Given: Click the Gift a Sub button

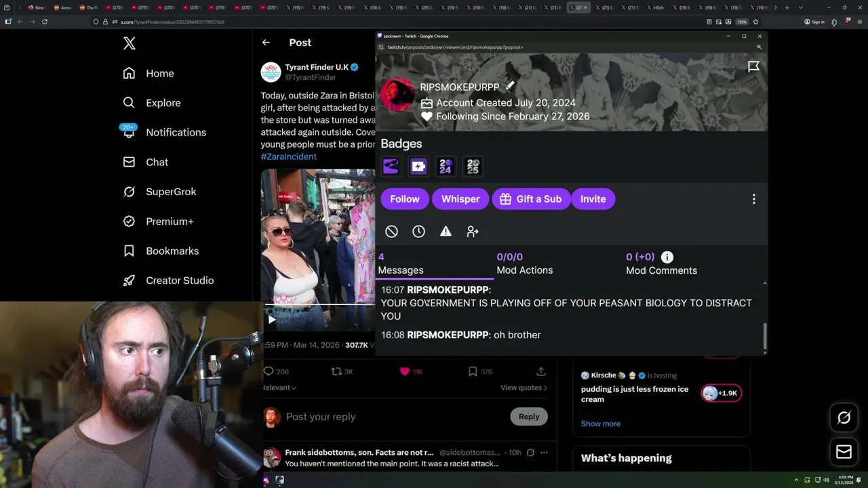Looking at the screenshot, I should coord(531,199).
